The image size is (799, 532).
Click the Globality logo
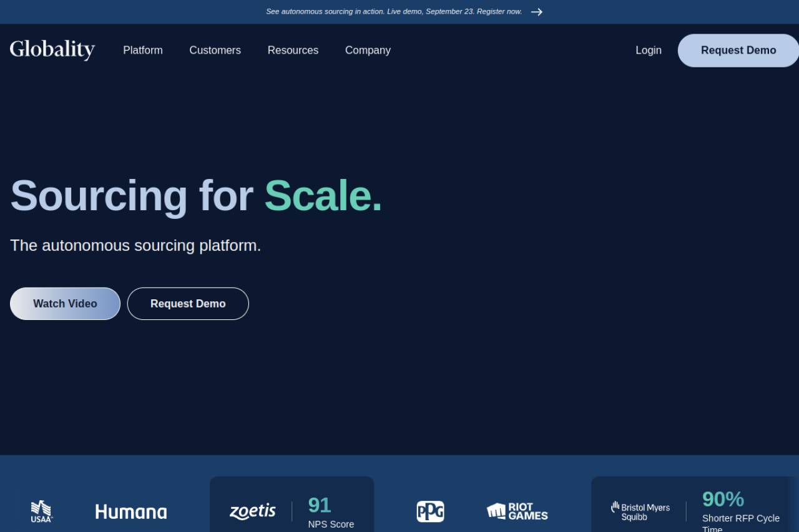[x=52, y=50]
